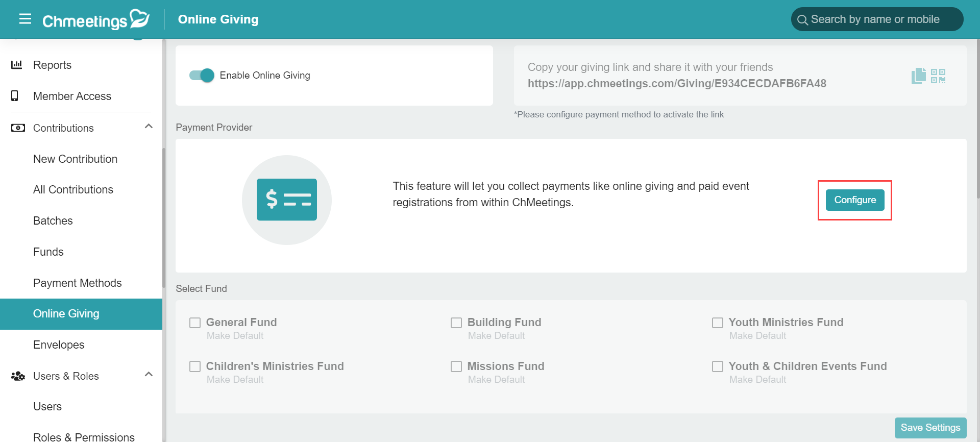Click the Users & Roles group icon

coord(18,376)
